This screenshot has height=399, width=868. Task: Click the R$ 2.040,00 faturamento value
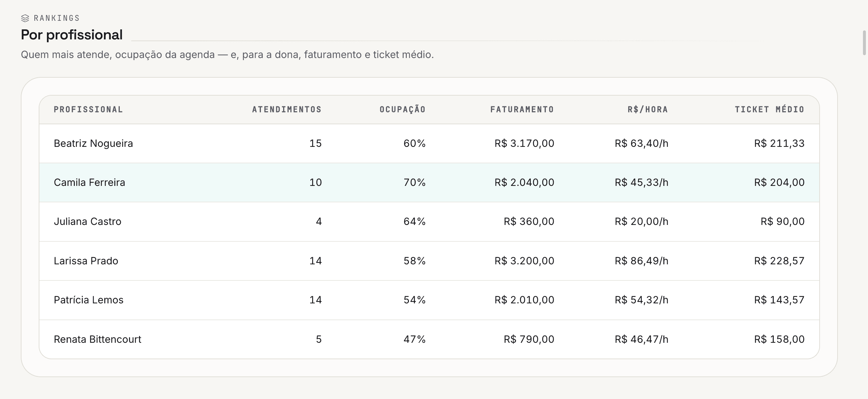pyautogui.click(x=524, y=183)
